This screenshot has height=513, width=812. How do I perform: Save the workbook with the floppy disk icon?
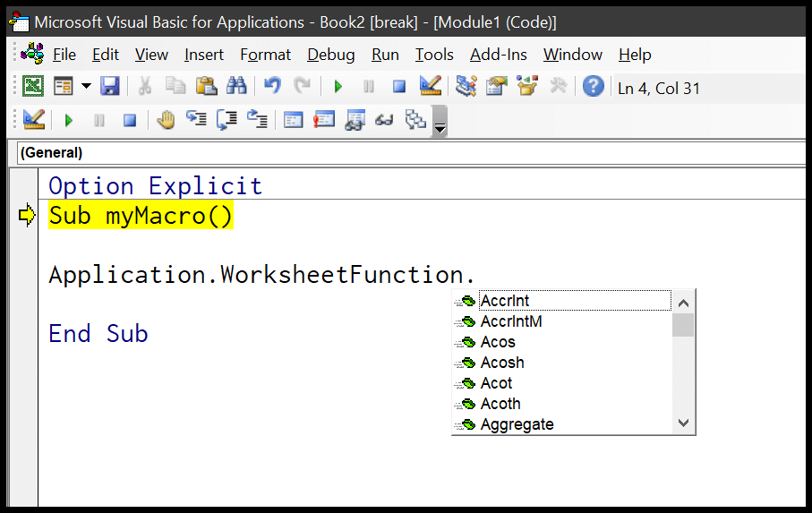click(109, 87)
